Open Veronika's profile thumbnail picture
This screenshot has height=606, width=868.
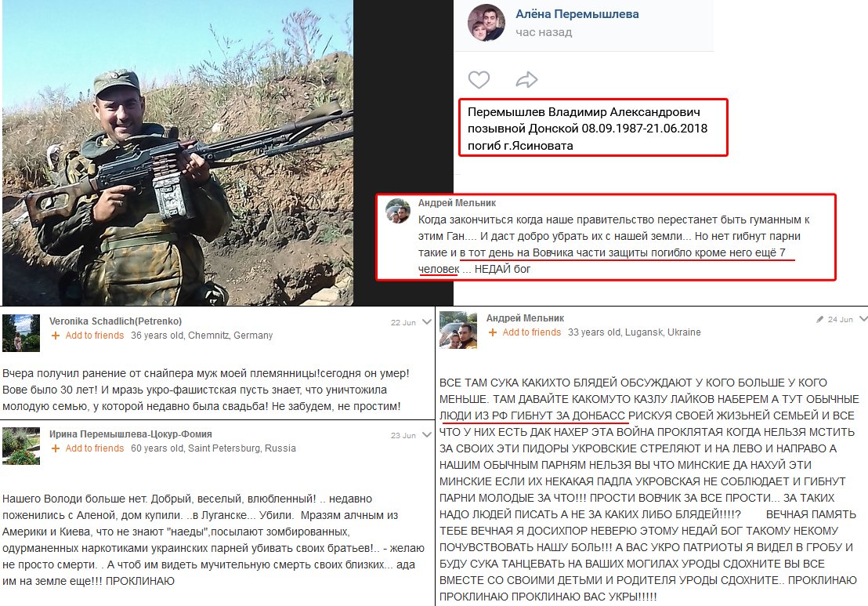pos(21,333)
